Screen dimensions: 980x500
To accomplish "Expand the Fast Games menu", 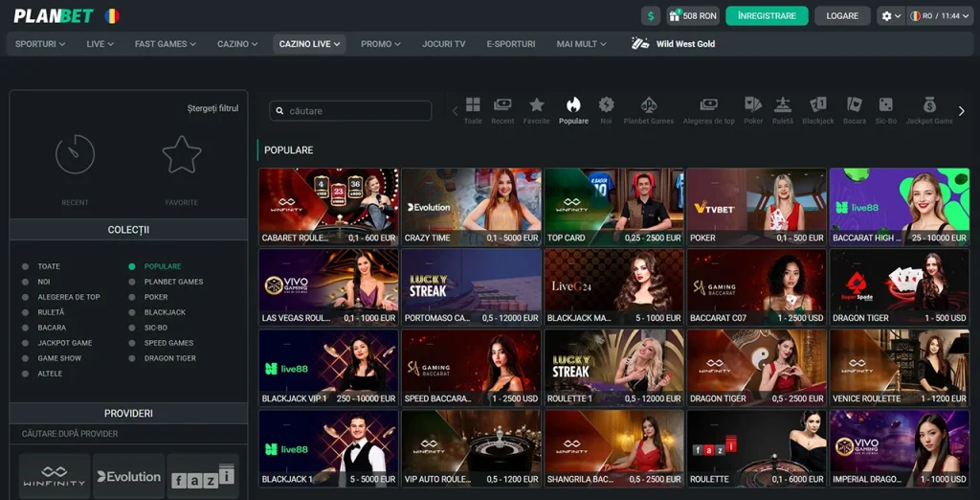I will click(x=165, y=44).
